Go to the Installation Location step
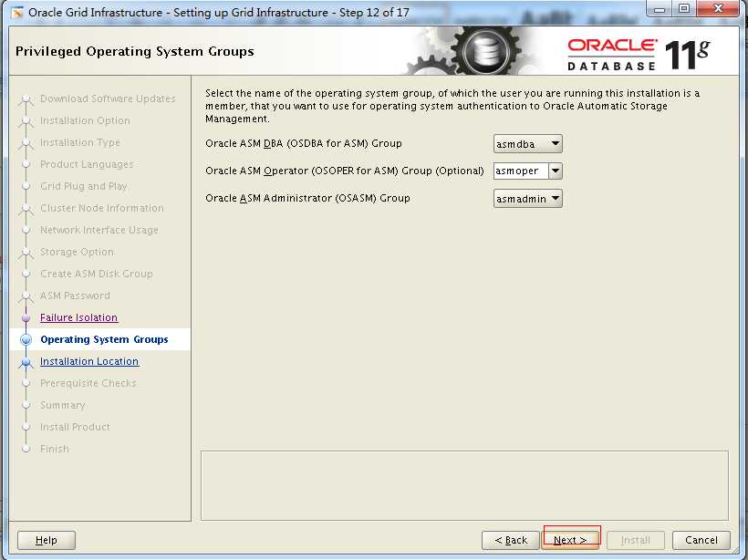 pyautogui.click(x=89, y=361)
